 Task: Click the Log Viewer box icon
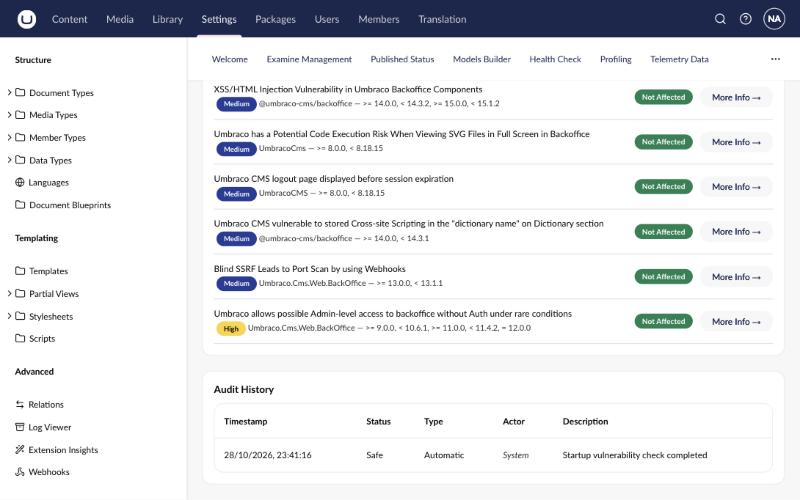click(x=20, y=427)
